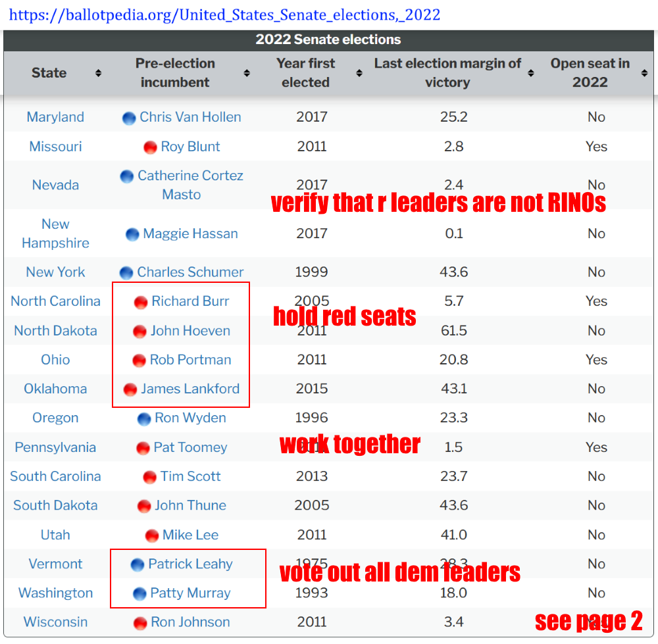The height and width of the screenshot is (644, 658).
Task: Select the 1999 year in New York row
Action: click(311, 272)
